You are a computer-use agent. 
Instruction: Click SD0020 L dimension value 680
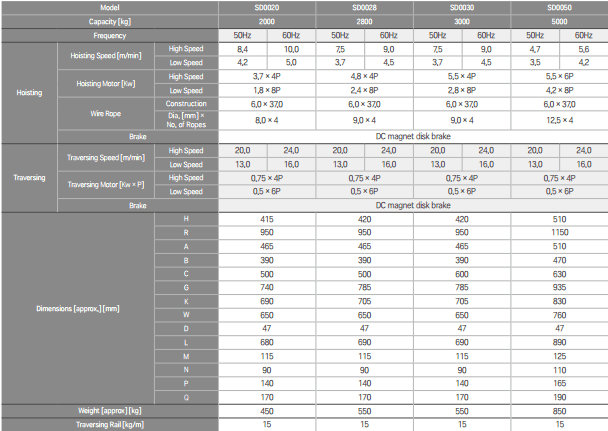tap(267, 343)
